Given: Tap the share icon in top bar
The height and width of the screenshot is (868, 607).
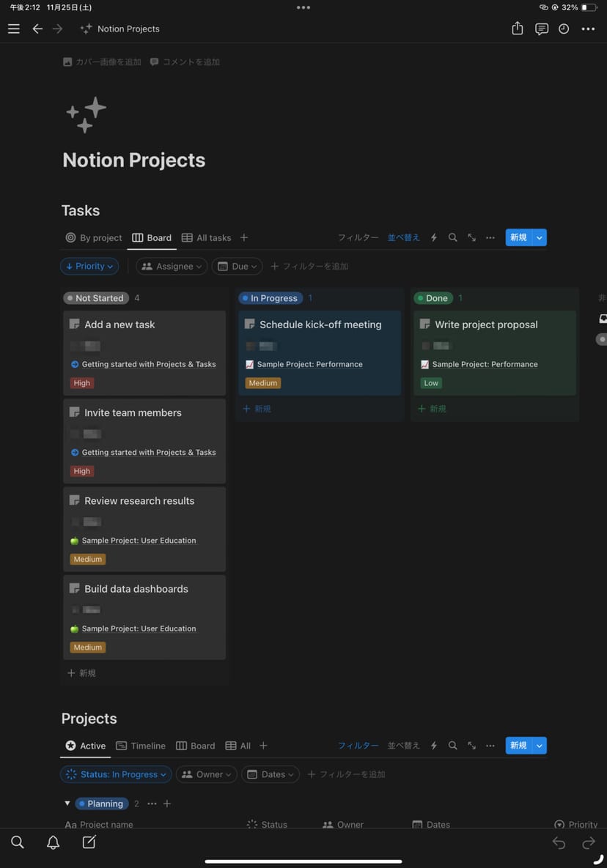Looking at the screenshot, I should (518, 29).
